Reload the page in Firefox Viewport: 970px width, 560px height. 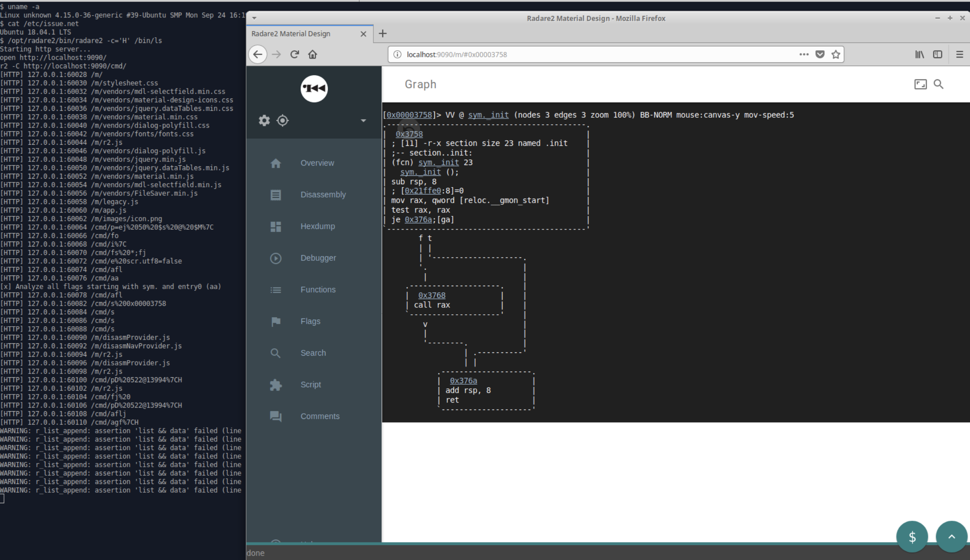[x=294, y=54]
